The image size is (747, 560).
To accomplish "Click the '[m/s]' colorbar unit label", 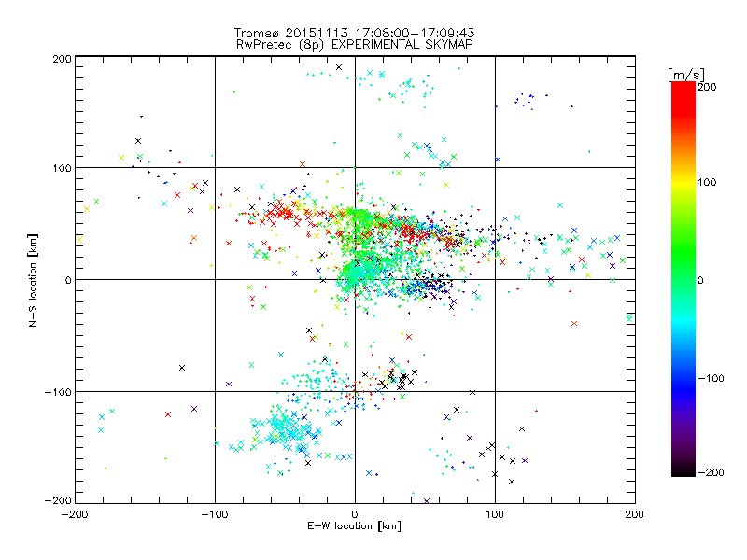I will tap(686, 75).
